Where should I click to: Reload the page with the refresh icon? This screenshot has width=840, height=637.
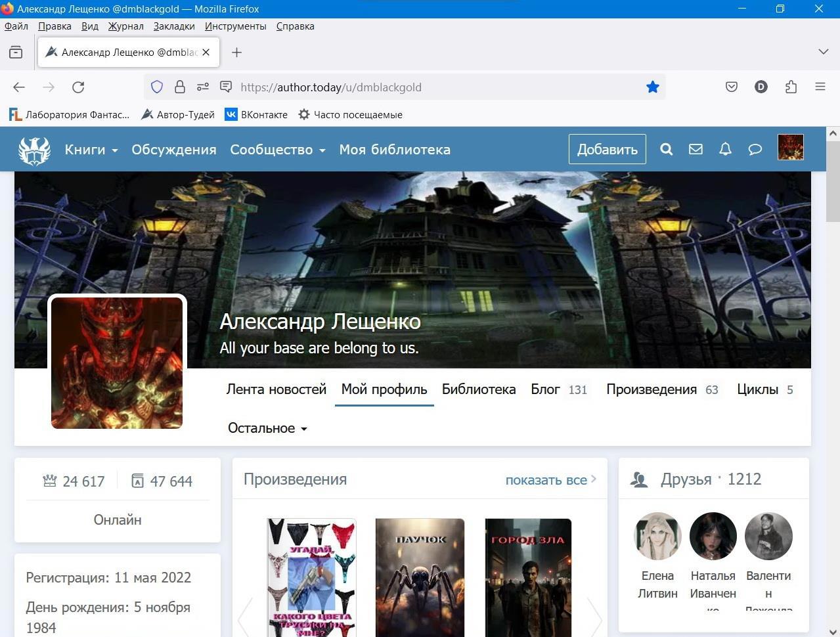tap(78, 87)
